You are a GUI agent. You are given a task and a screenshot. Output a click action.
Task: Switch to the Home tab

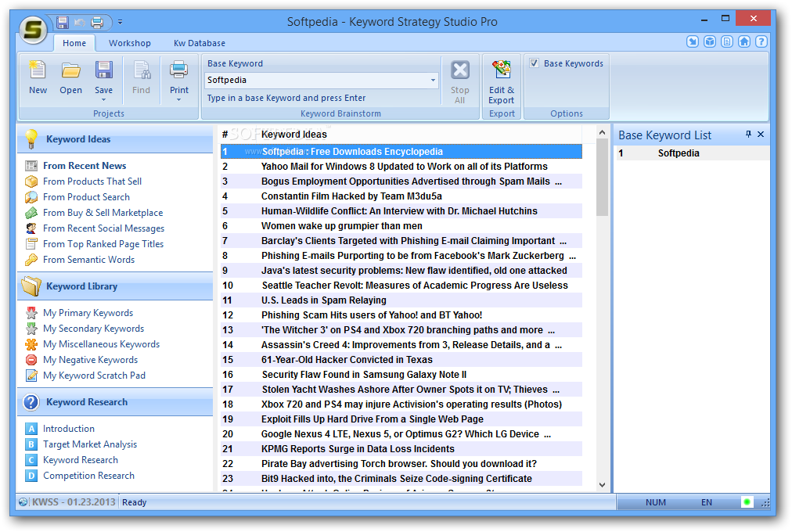click(74, 43)
